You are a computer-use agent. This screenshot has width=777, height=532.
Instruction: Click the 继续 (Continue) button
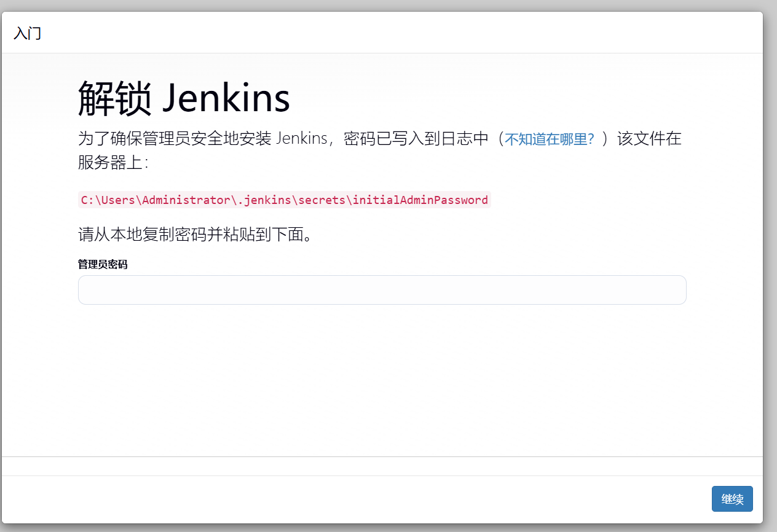click(732, 499)
